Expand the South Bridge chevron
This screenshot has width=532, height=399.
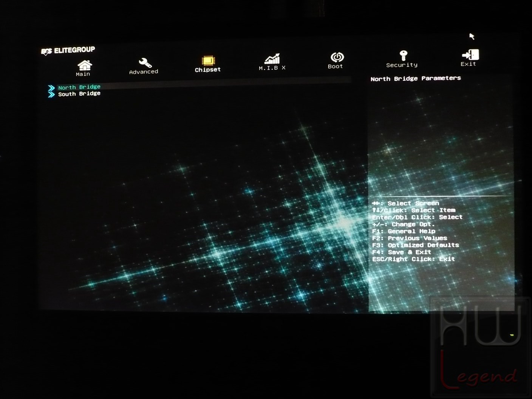pyautogui.click(x=51, y=94)
